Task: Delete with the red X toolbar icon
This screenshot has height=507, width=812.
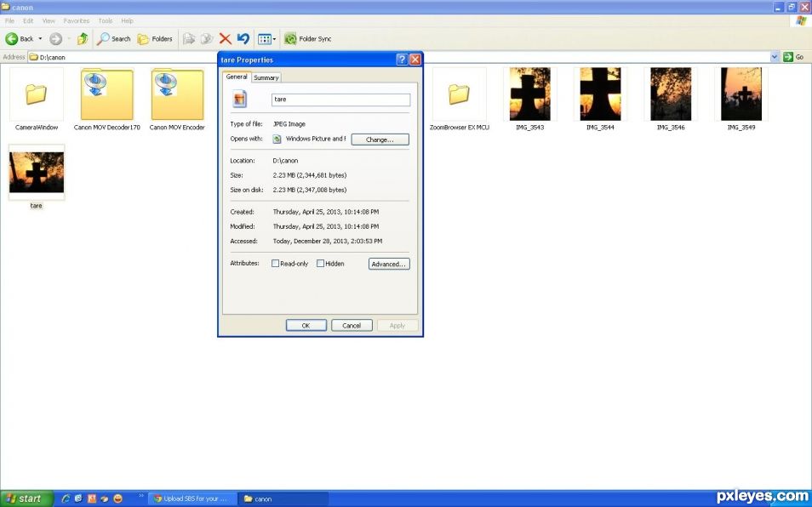Action: [x=225, y=39]
